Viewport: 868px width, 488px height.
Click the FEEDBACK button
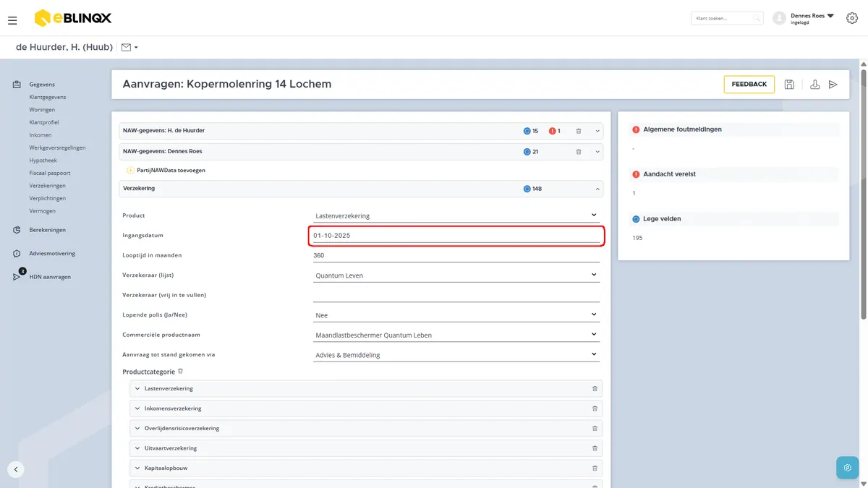tap(749, 85)
